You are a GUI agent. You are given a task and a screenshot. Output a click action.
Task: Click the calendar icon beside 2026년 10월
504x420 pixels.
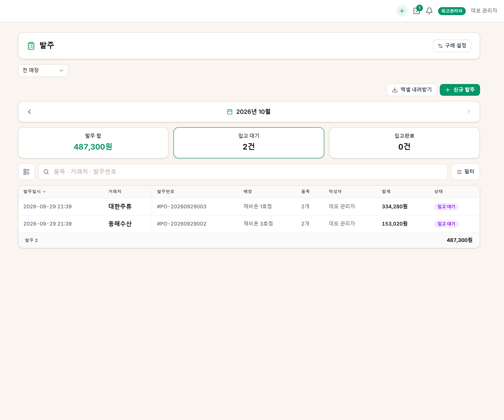tap(230, 112)
